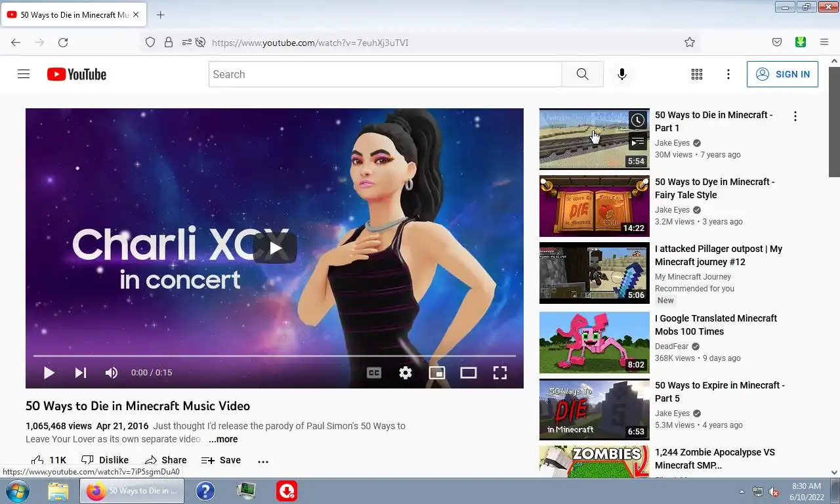The width and height of the screenshot is (840, 504).
Task: Start voice search with microphone icon
Action: [622, 74]
